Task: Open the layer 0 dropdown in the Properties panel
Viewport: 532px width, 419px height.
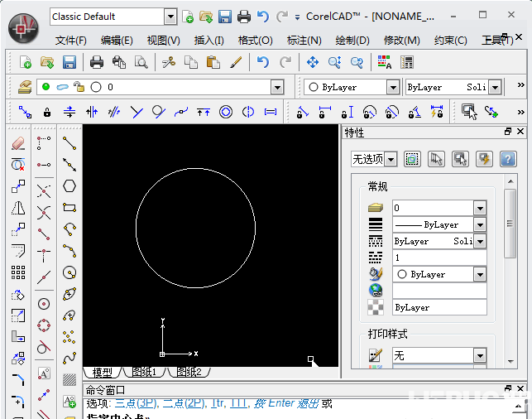Action: coord(480,208)
